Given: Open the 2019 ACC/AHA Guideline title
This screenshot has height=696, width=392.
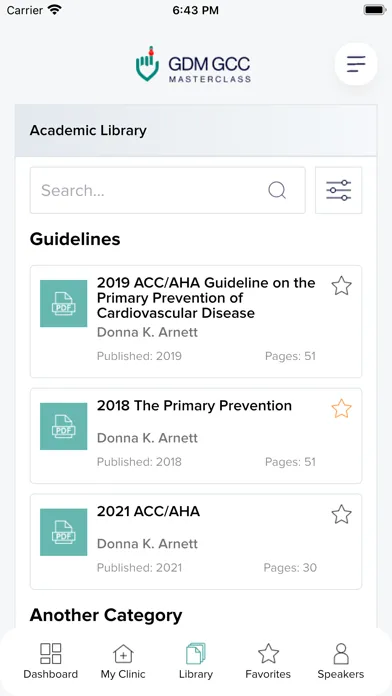Looking at the screenshot, I should coord(206,298).
